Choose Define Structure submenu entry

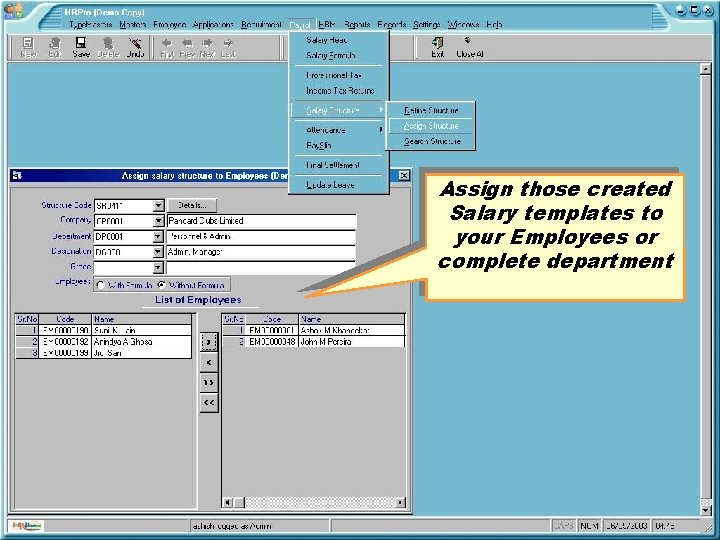pos(431,111)
